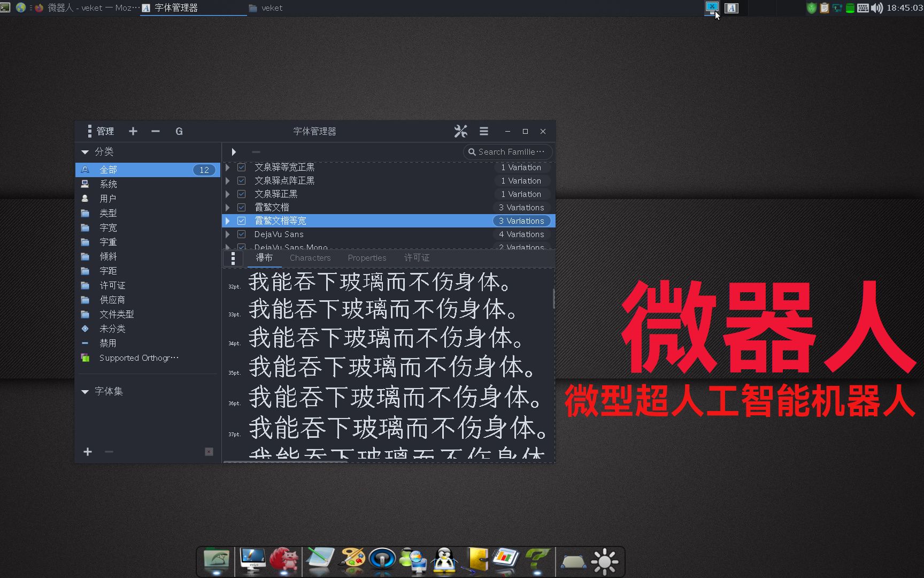Open the preview pane three-dot menu
The height and width of the screenshot is (578, 924).
point(233,258)
